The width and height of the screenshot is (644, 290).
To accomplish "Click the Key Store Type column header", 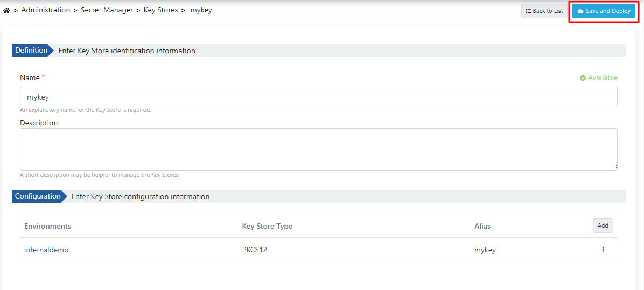I will [267, 226].
